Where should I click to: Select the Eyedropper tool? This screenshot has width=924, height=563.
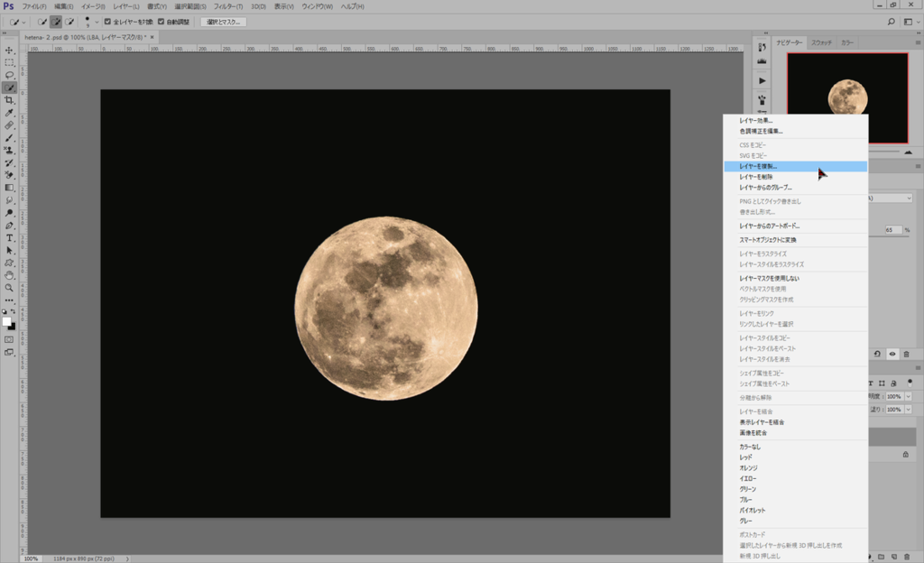9,113
